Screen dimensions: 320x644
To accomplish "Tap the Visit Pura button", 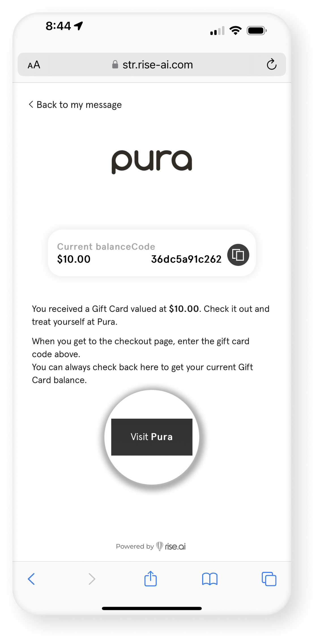I will pos(152,437).
